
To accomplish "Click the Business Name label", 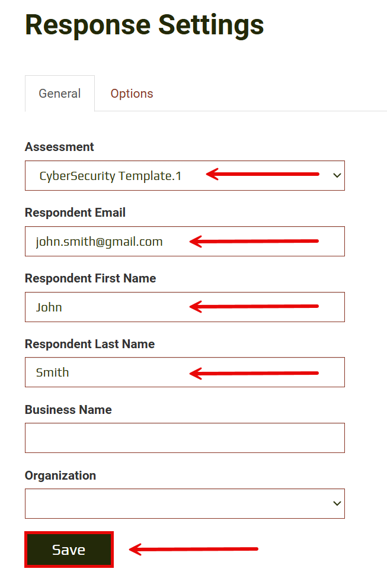I will [68, 410].
